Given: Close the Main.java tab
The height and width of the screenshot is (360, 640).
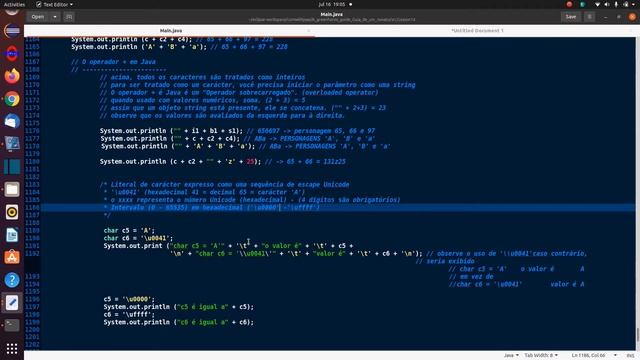Looking at the screenshot, I should click(309, 31).
